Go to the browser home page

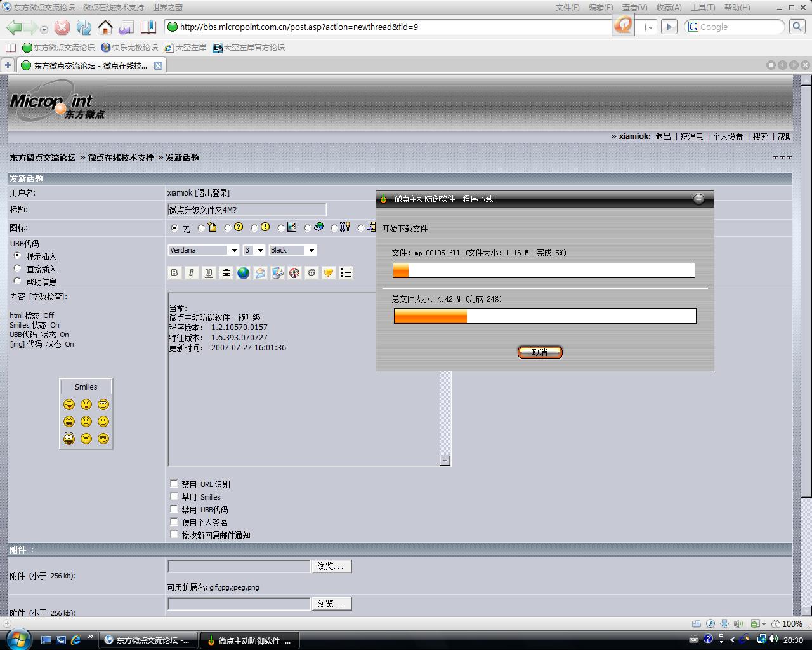tap(105, 27)
